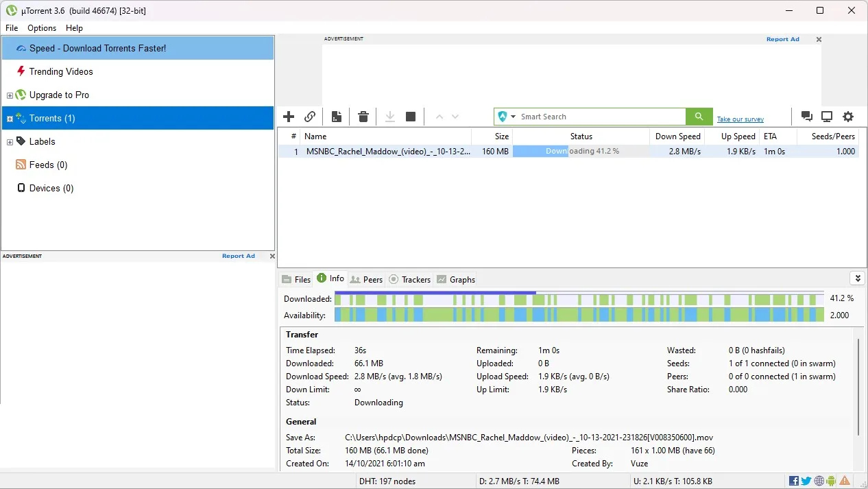The width and height of the screenshot is (868, 489).
Task: Switch to the Info tab
Action: pos(330,278)
